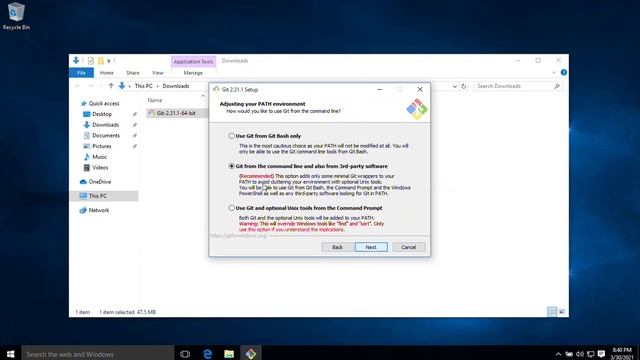Click the pin icon next to Pictures
The width and height of the screenshot is (640, 360).
click(135, 146)
